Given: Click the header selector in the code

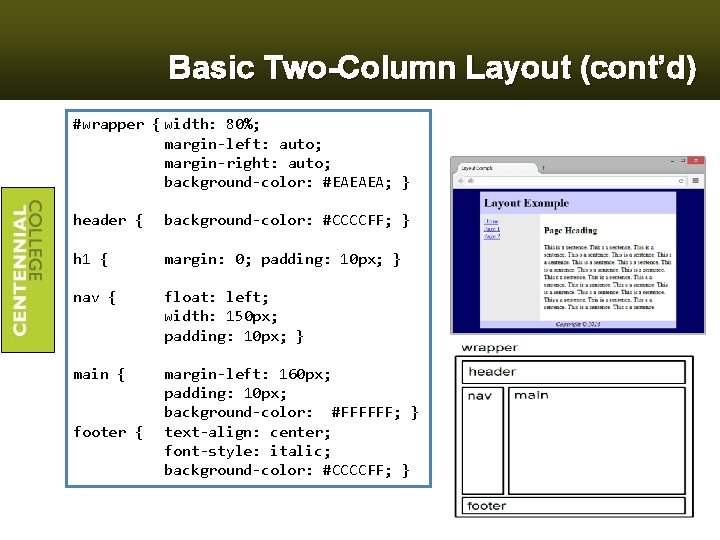Looking at the screenshot, I should click(100, 220).
